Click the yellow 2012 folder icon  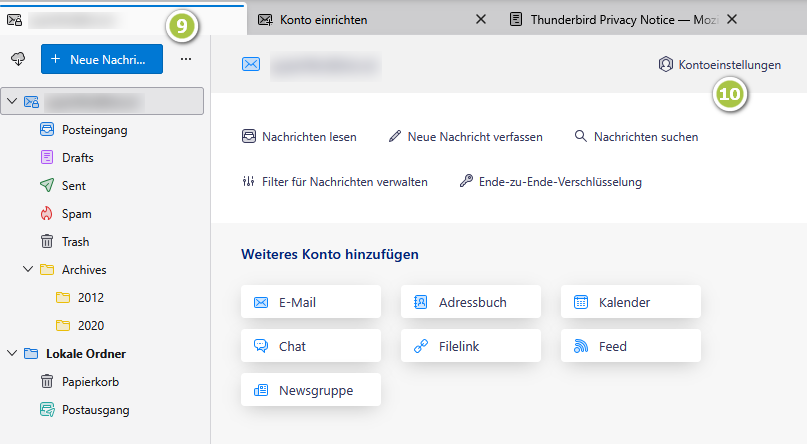coord(63,297)
